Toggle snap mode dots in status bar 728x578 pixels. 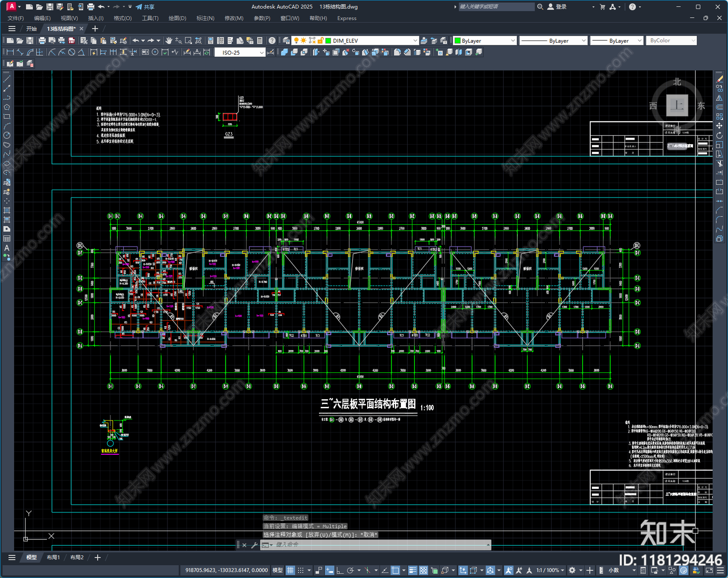tap(301, 570)
